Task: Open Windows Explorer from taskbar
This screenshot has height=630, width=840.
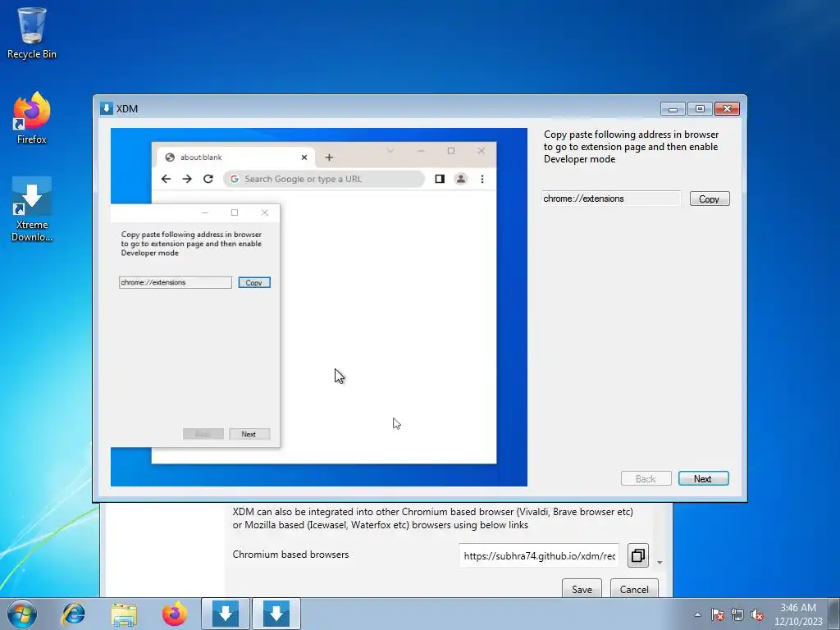Action: (124, 614)
